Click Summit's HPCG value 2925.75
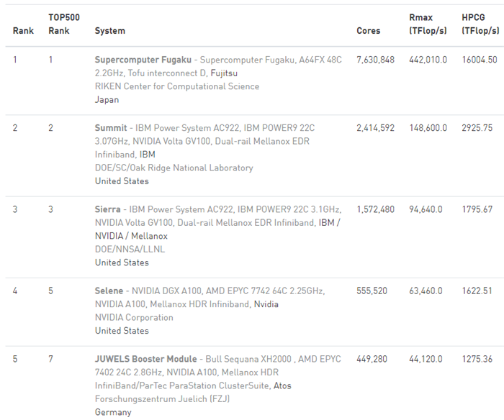 (x=477, y=128)
